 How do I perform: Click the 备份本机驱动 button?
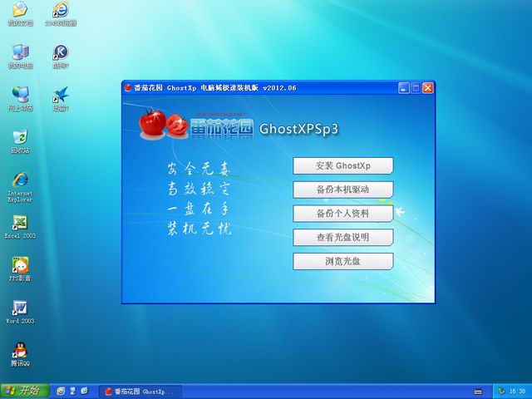point(343,190)
